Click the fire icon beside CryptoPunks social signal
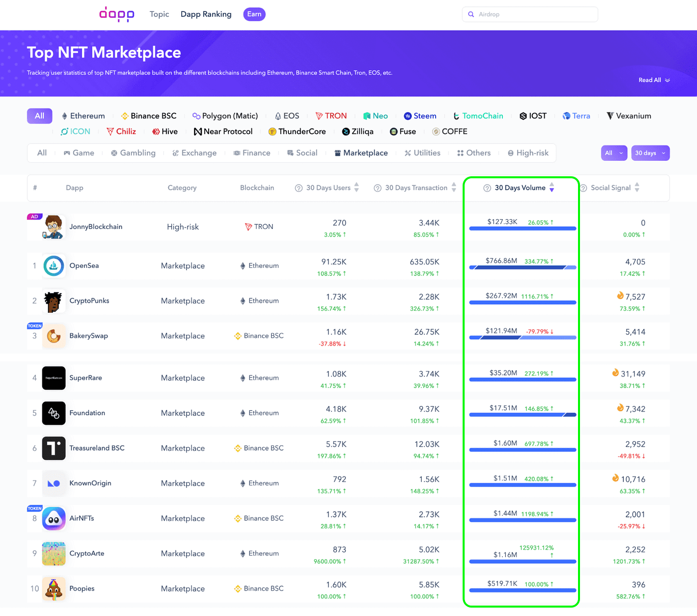Image resolution: width=697 pixels, height=616 pixels. 620,296
